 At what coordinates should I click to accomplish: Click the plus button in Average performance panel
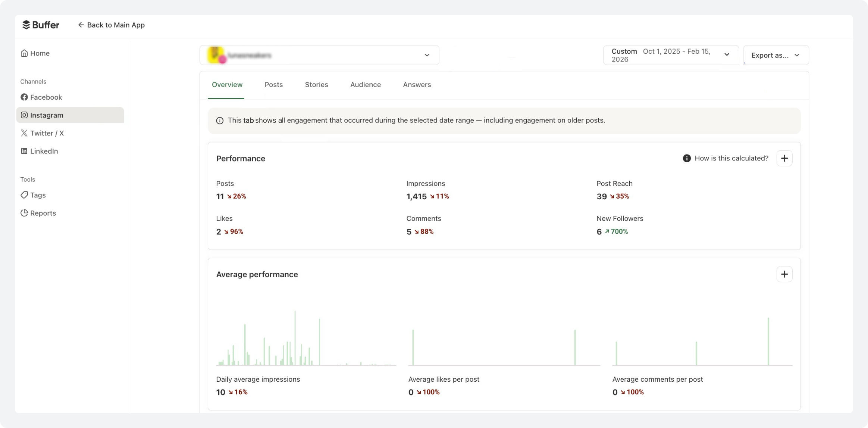(x=784, y=274)
